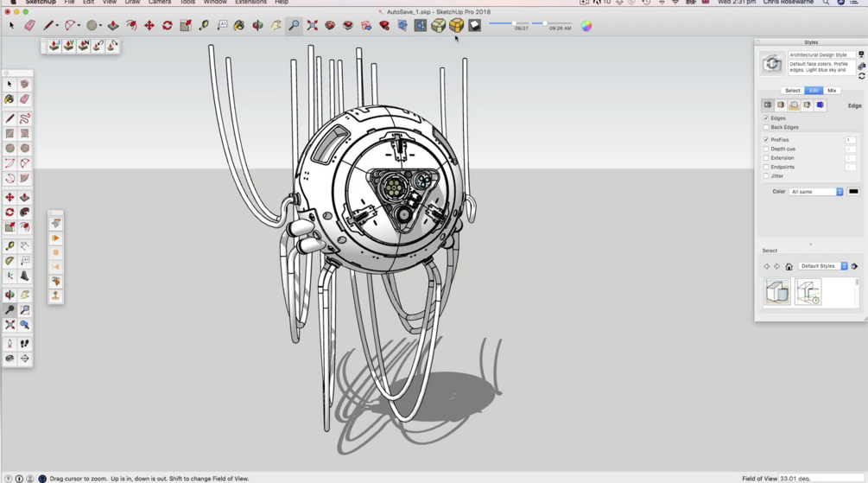Enable the Back Edges checkbox
Image resolution: width=868 pixels, height=483 pixels.
[766, 127]
